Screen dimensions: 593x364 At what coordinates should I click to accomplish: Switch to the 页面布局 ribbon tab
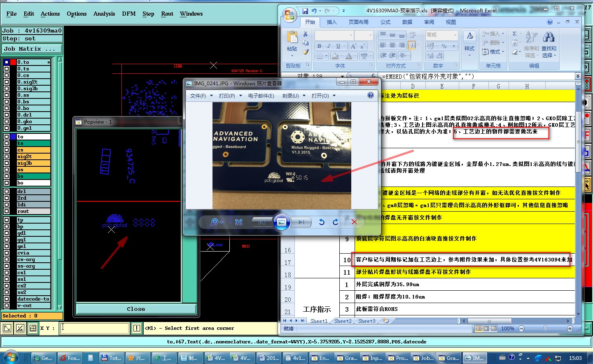359,22
